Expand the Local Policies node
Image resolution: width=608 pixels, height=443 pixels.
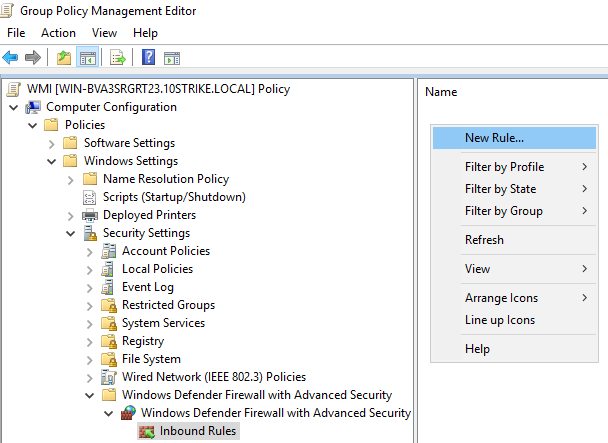[90, 270]
